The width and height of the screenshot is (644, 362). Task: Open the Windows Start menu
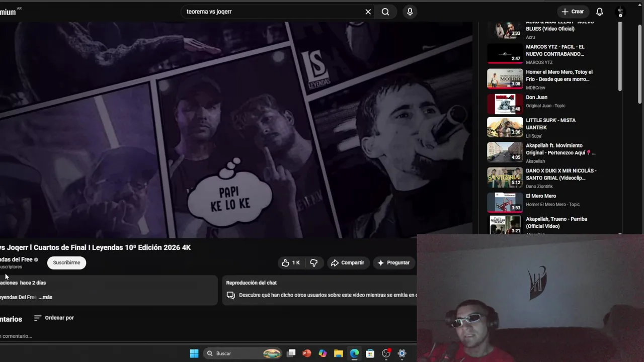194,353
